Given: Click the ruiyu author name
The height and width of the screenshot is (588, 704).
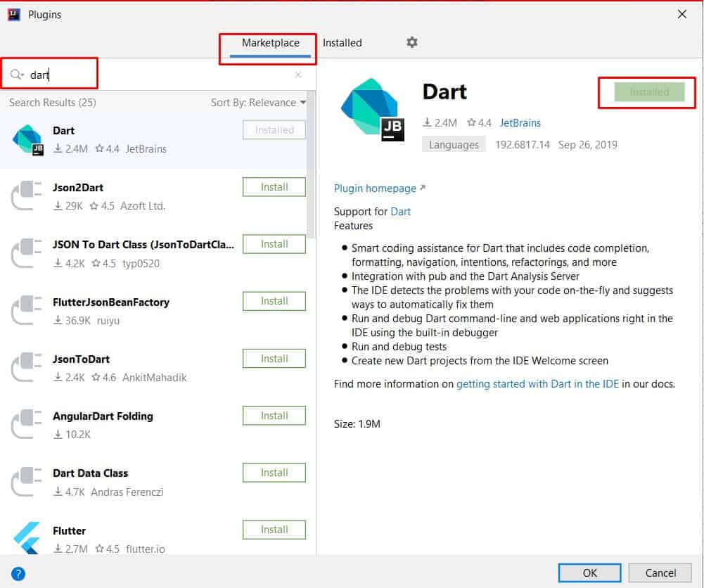Looking at the screenshot, I should (x=108, y=321).
